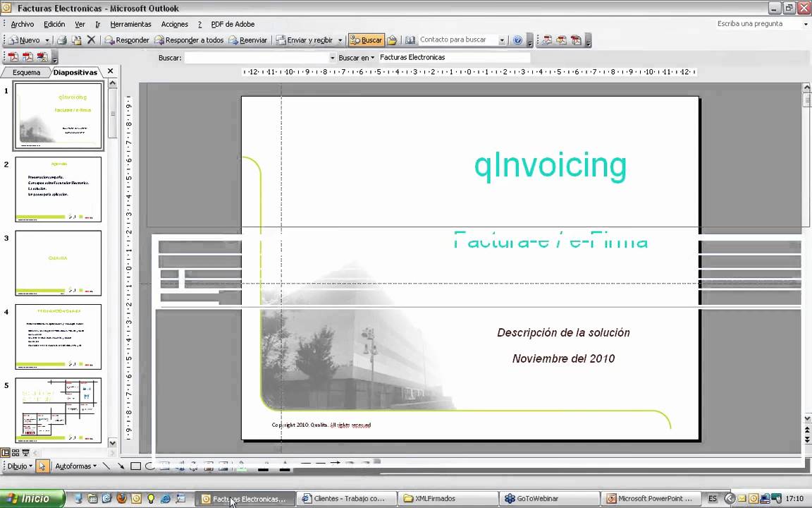Image resolution: width=812 pixels, height=508 pixels.
Task: Click second Adobe PDF icon in upper-right toolbar
Action: coord(561,40)
